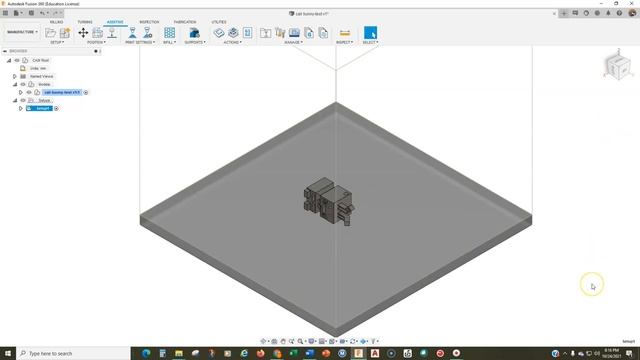Click the Supports icon
Image resolution: width=640 pixels, height=360 pixels.
pos(195,33)
